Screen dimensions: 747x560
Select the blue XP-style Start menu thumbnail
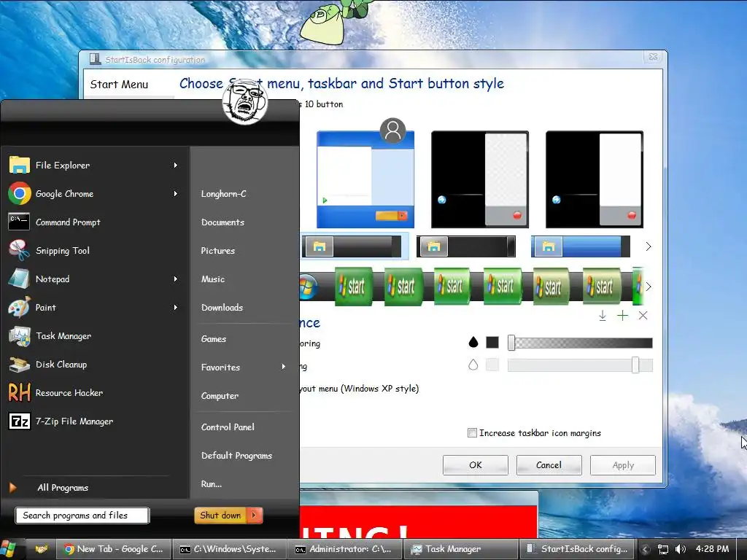click(365, 179)
